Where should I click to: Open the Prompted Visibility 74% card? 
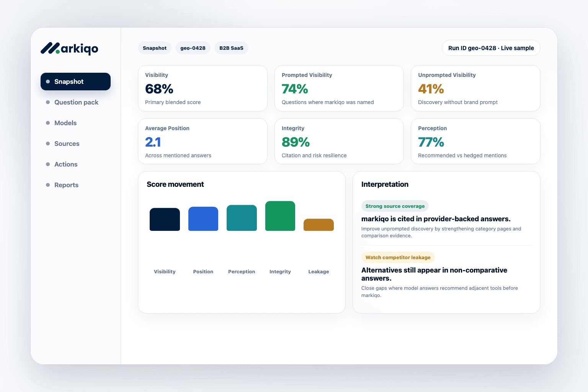click(x=339, y=88)
